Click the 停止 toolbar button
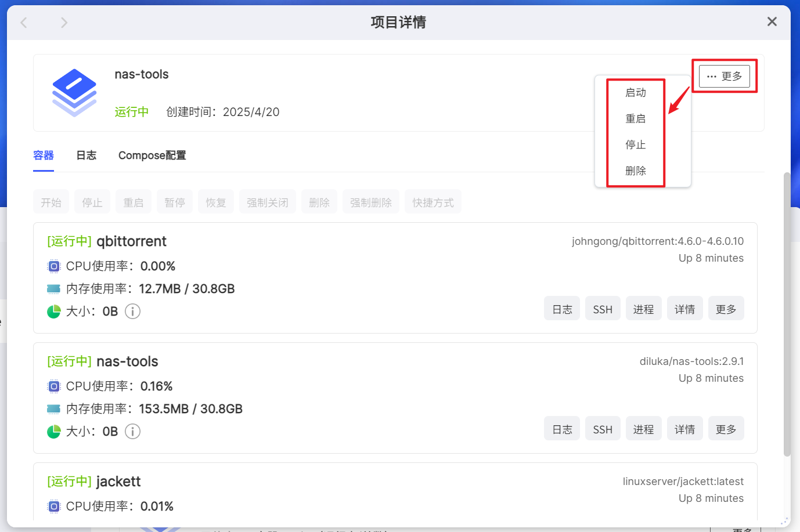800x532 pixels. tap(92, 202)
